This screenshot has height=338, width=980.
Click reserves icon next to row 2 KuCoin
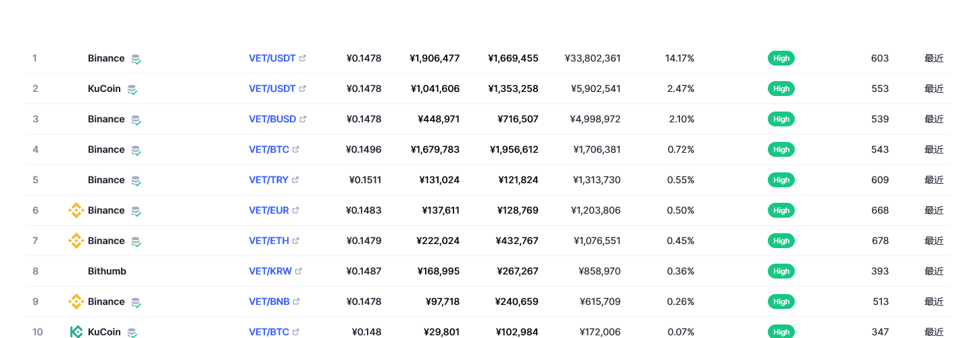click(132, 89)
